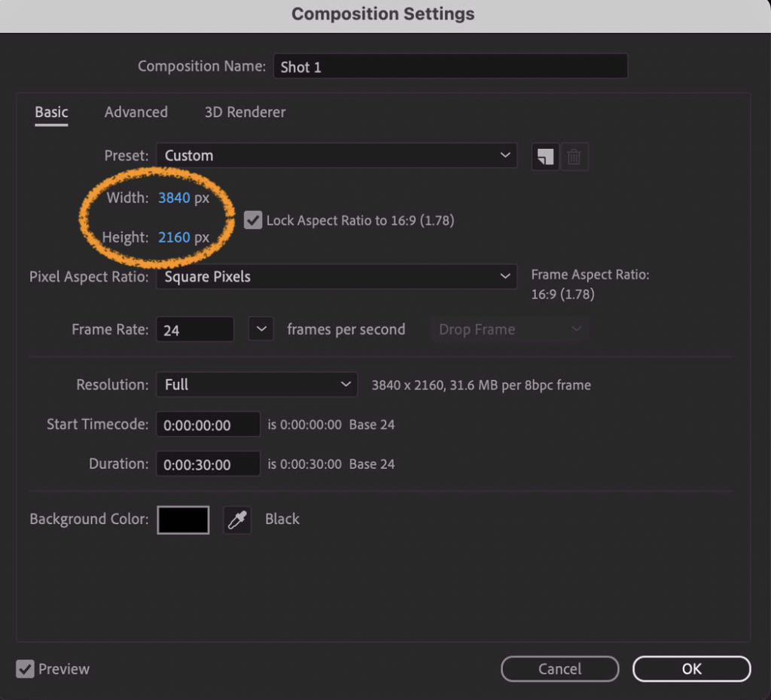Click the Duration field
771x700 pixels.
[208, 464]
